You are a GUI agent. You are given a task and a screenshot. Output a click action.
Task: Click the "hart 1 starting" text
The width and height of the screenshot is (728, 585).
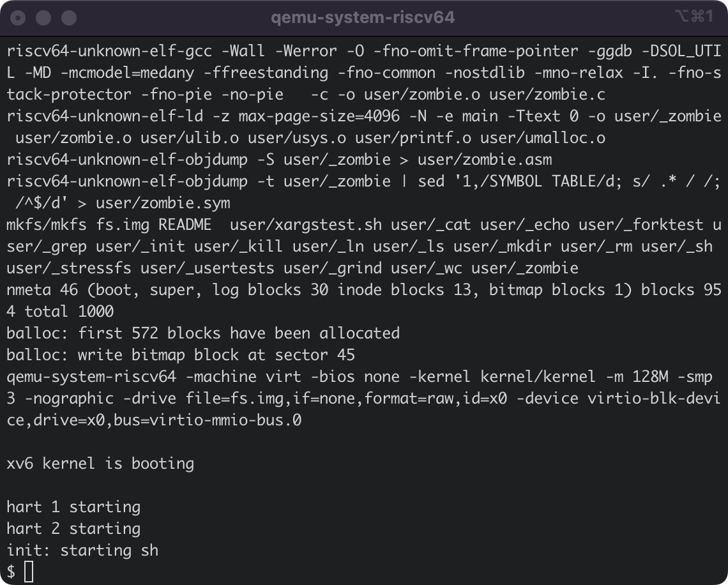click(73, 507)
